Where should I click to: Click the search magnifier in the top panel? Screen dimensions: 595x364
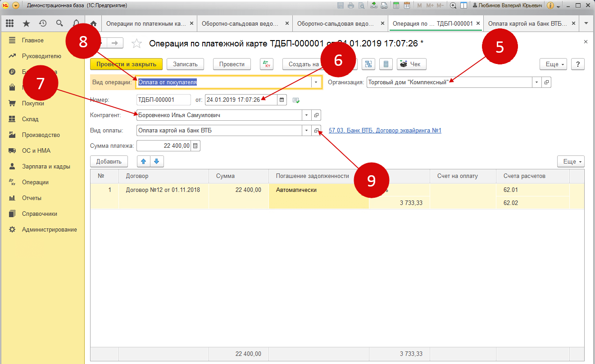(x=59, y=23)
